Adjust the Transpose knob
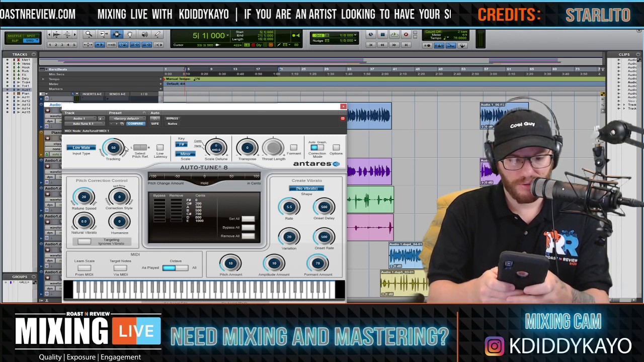 247,147
